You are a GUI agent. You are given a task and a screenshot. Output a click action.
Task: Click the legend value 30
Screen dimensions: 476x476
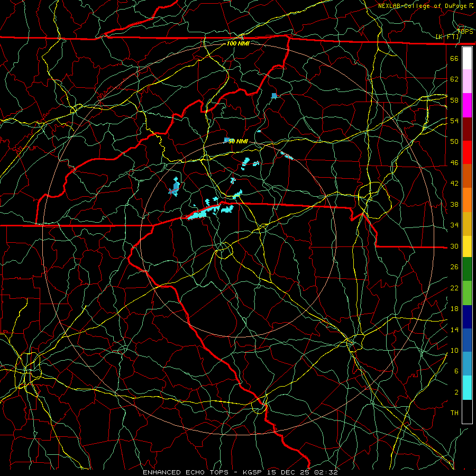coord(454,246)
